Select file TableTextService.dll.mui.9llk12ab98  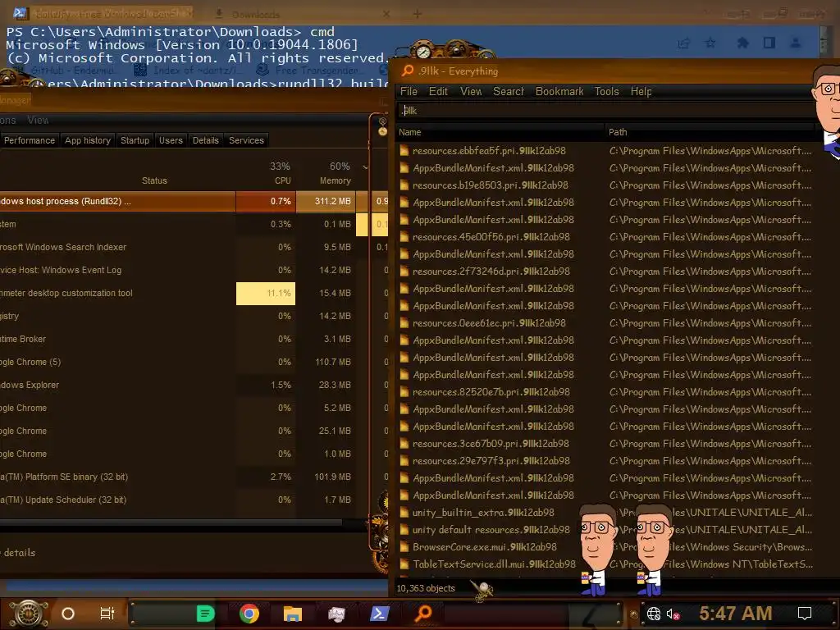494,564
